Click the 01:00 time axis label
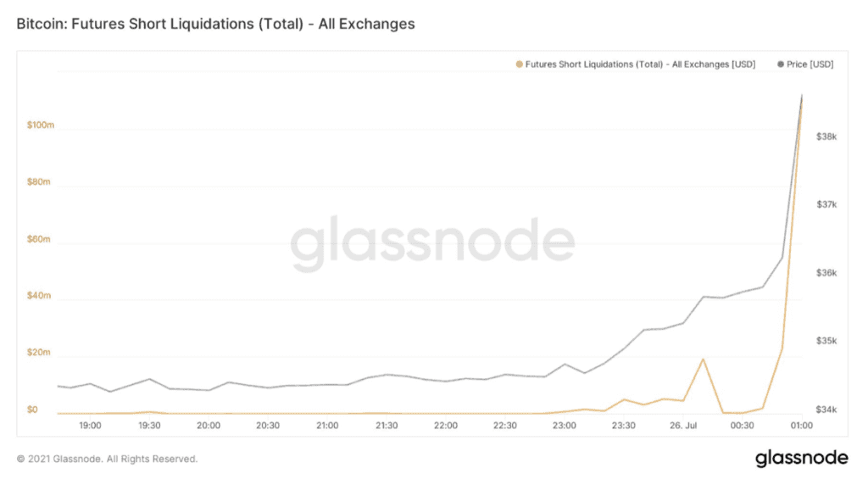The image size is (868, 485). coord(801,426)
